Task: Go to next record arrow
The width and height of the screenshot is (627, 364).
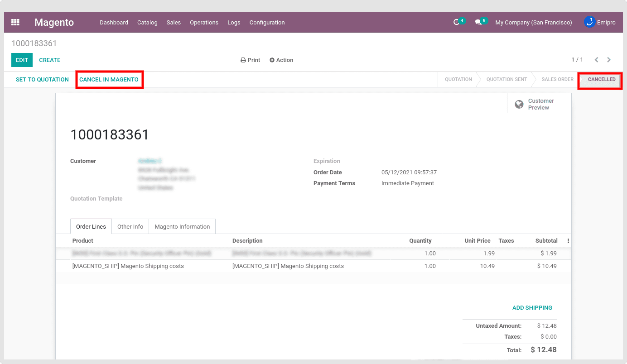Action: pos(609,60)
